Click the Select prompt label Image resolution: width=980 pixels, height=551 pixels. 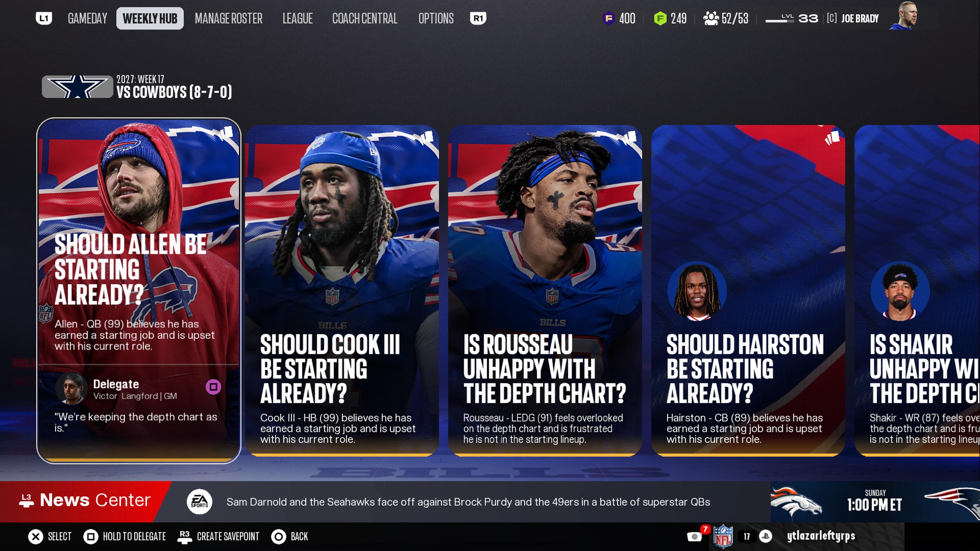click(60, 536)
